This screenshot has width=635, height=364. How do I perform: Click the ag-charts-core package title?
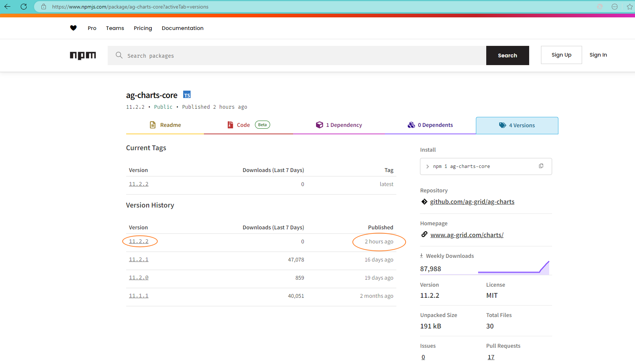tap(152, 95)
